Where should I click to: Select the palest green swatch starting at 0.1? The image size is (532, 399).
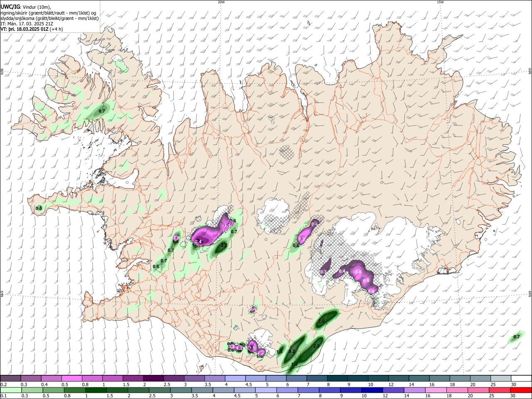click(11, 390)
